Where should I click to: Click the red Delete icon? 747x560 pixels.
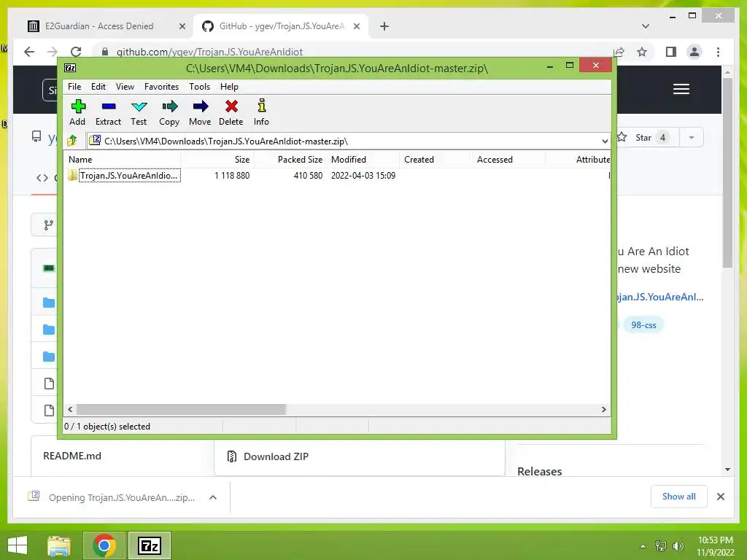231,112
